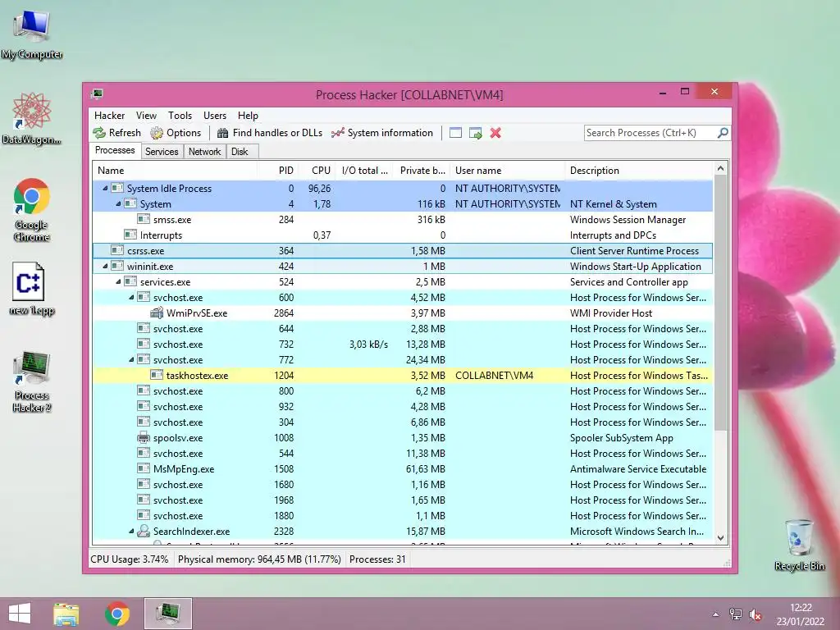This screenshot has height=630, width=840.
Task: Sort by the Name column header
Action: click(x=175, y=171)
